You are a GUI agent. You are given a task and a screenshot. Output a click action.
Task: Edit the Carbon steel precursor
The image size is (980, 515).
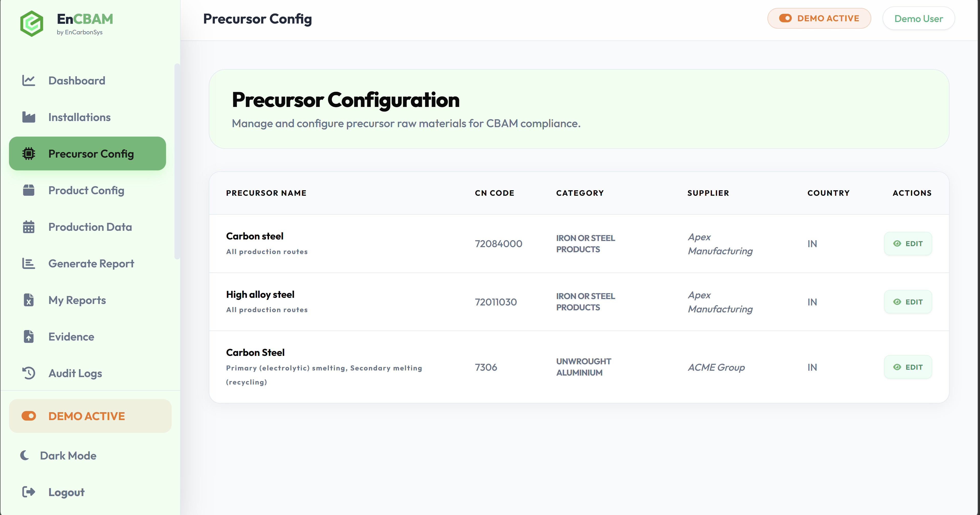pos(908,243)
